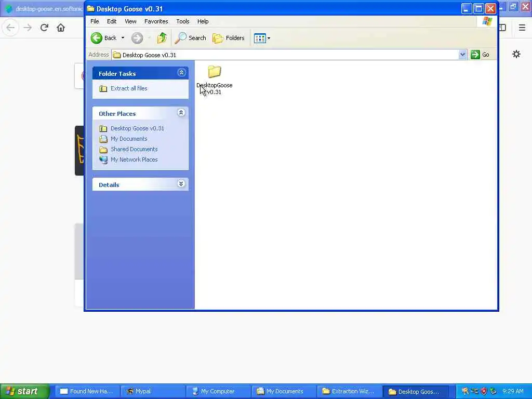The width and height of the screenshot is (532, 399).
Task: Click the red shield security tray icon
Action: [484, 391]
